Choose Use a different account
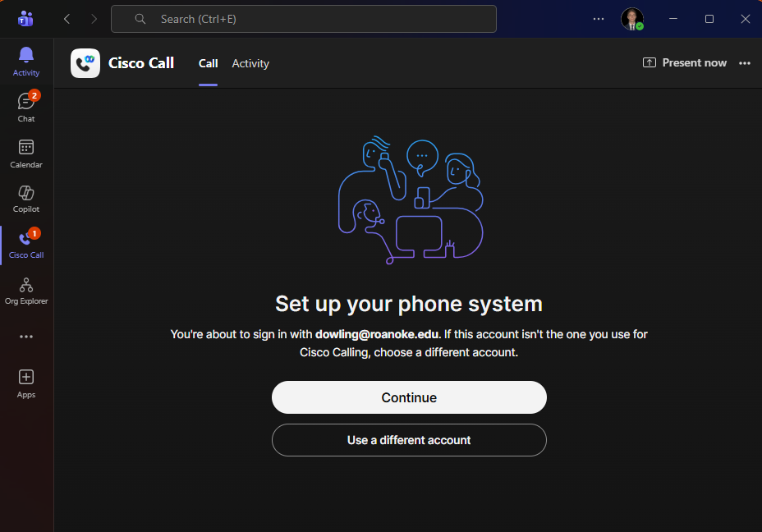Screen dimensions: 762x532 409,440
